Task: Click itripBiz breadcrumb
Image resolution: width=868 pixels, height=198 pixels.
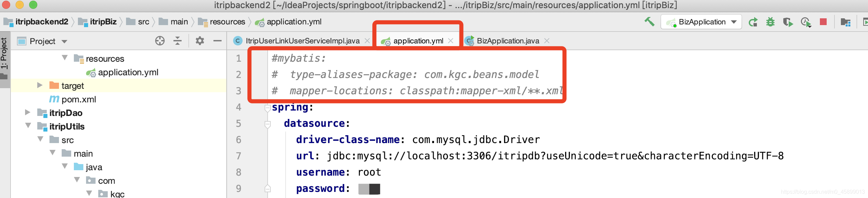Action: pyautogui.click(x=103, y=22)
